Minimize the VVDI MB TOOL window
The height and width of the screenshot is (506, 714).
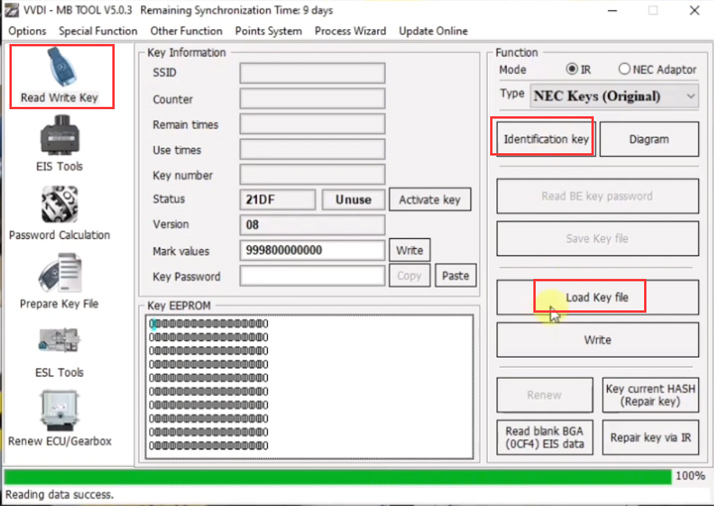click(613, 10)
